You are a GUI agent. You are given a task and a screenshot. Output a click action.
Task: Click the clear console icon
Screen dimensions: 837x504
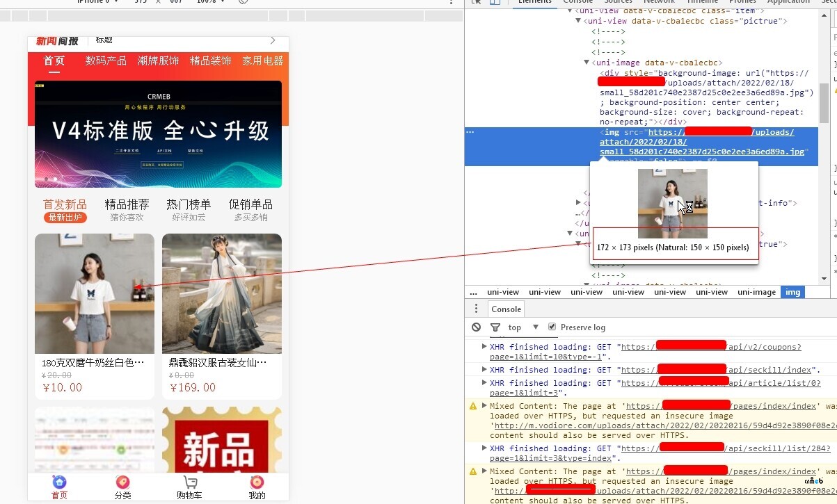[476, 327]
